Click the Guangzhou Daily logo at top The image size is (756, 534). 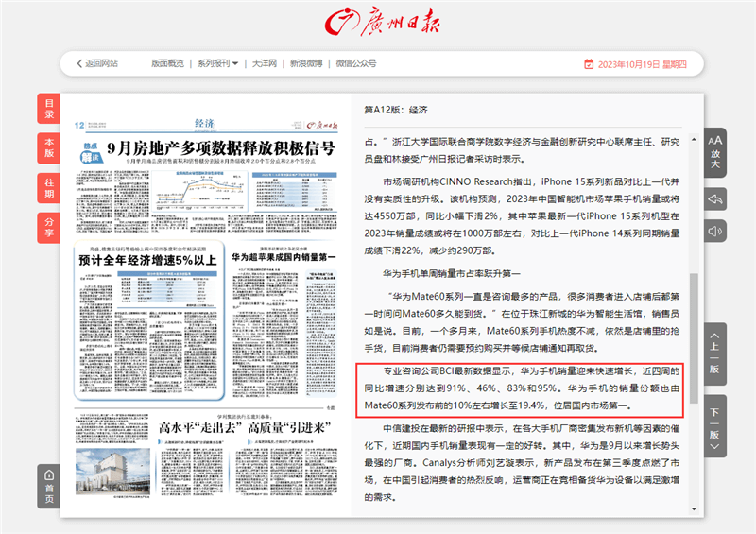point(378,23)
